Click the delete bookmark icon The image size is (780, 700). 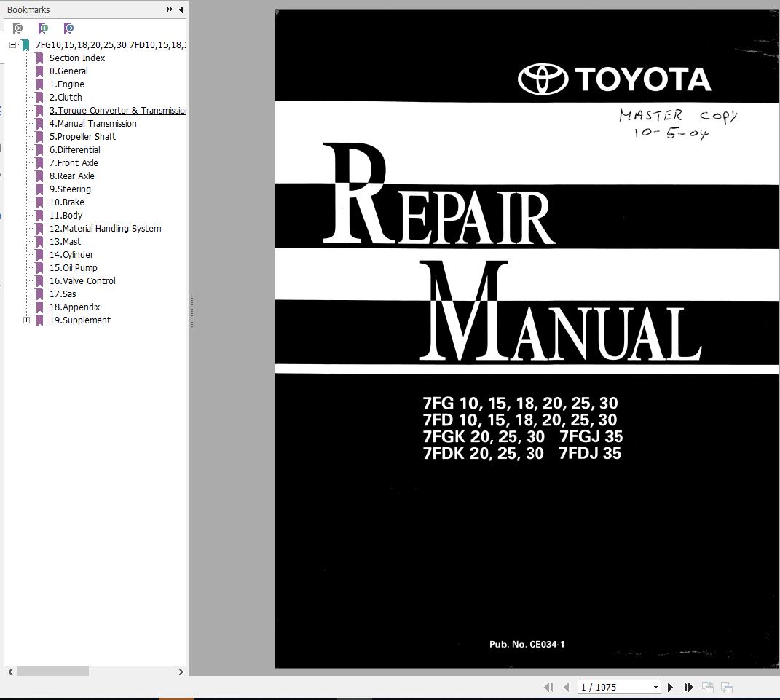click(18, 28)
